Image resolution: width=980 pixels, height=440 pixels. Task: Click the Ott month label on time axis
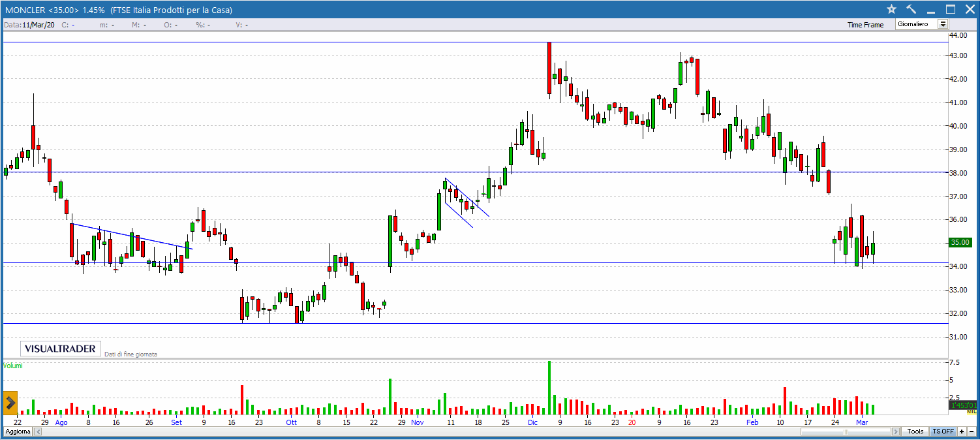tap(291, 422)
